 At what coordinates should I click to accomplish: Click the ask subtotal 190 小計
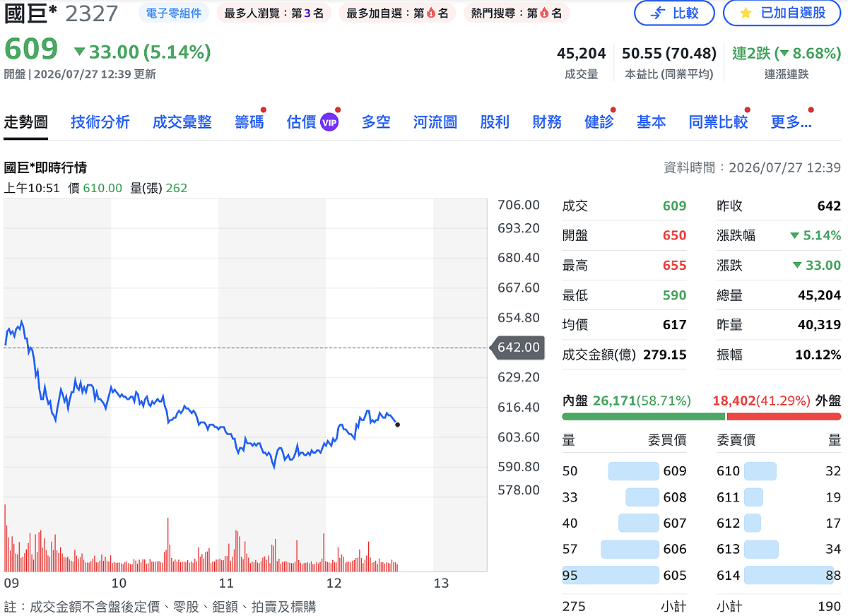tap(779, 606)
